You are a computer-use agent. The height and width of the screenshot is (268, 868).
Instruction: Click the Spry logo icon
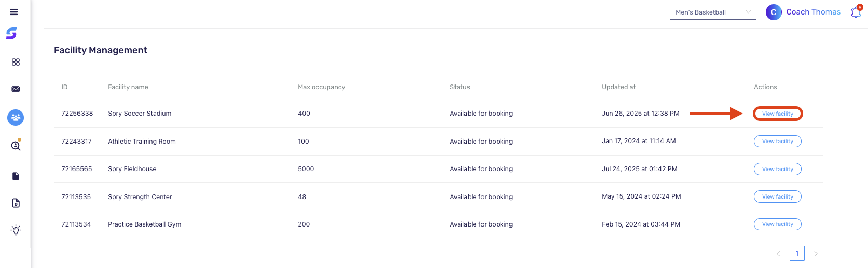[x=11, y=34]
